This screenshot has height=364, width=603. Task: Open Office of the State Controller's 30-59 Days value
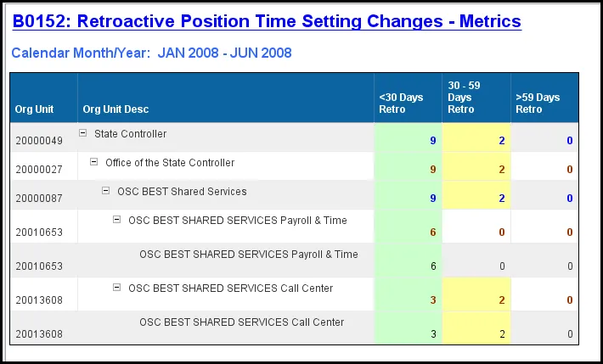(502, 170)
